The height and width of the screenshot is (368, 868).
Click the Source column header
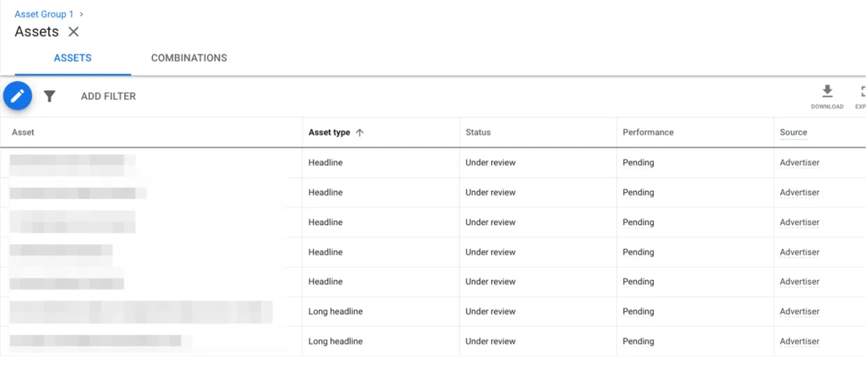coord(793,133)
